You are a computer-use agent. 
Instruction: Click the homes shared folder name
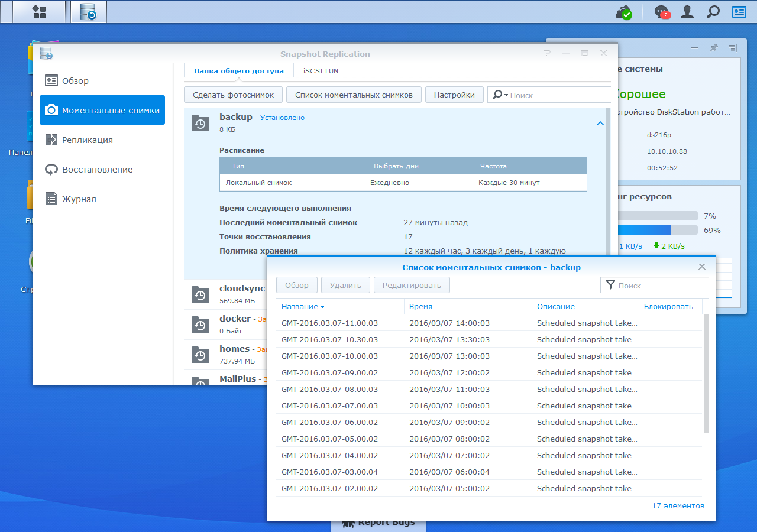[x=235, y=349]
